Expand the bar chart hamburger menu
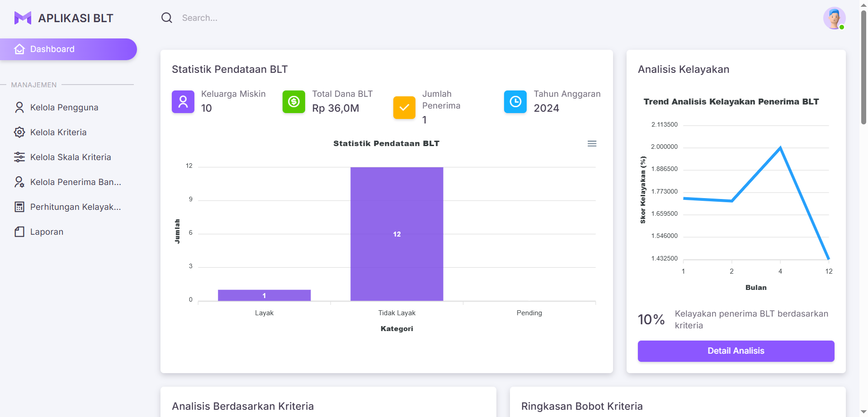The width and height of the screenshot is (868, 417). (x=592, y=144)
